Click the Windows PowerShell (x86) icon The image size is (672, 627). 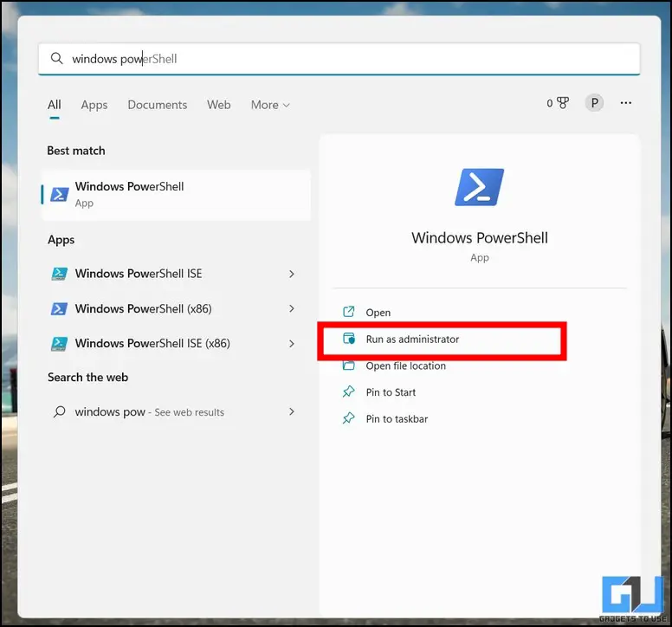59,308
